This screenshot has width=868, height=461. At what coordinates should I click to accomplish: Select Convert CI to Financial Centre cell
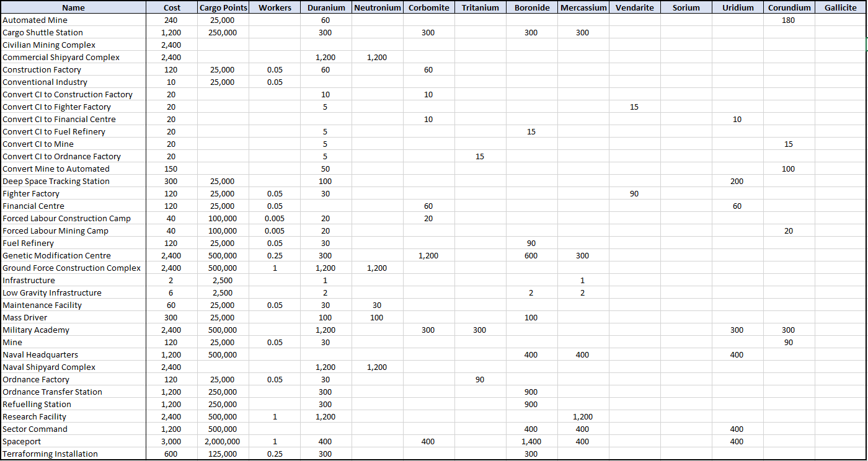tap(74, 119)
